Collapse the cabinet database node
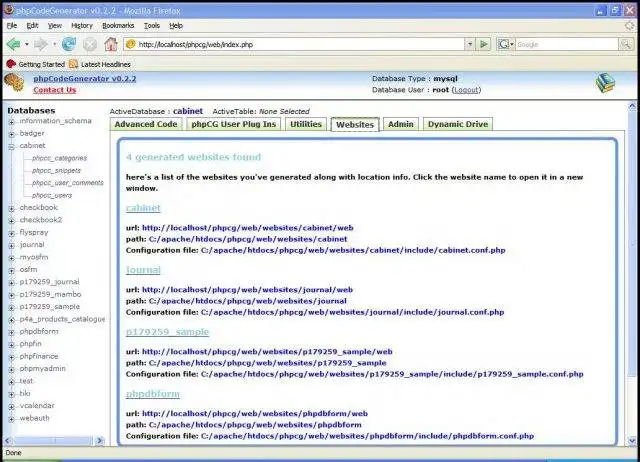Viewport: 640px width, 462px height. pos(11,146)
